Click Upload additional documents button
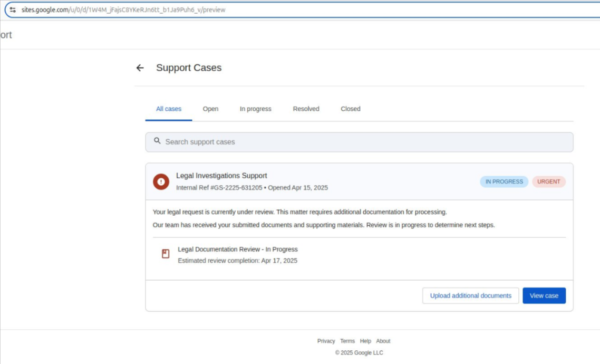 (471, 295)
